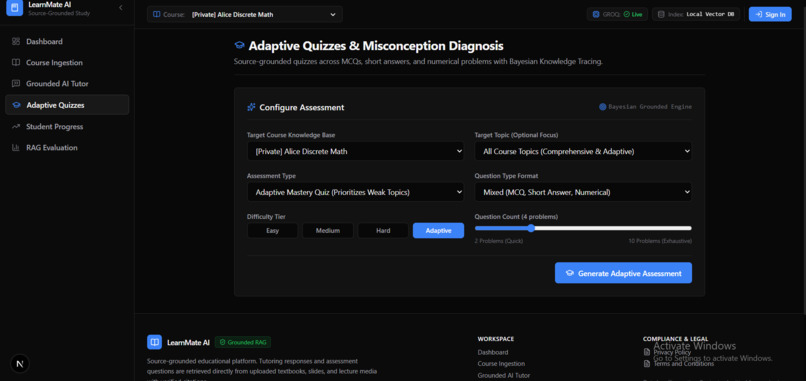The width and height of the screenshot is (806, 381).
Task: Select the Easy difficulty tier
Action: tap(272, 230)
